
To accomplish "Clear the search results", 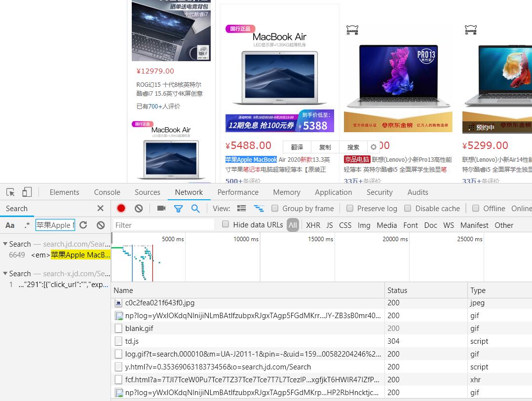I will tap(101, 225).
